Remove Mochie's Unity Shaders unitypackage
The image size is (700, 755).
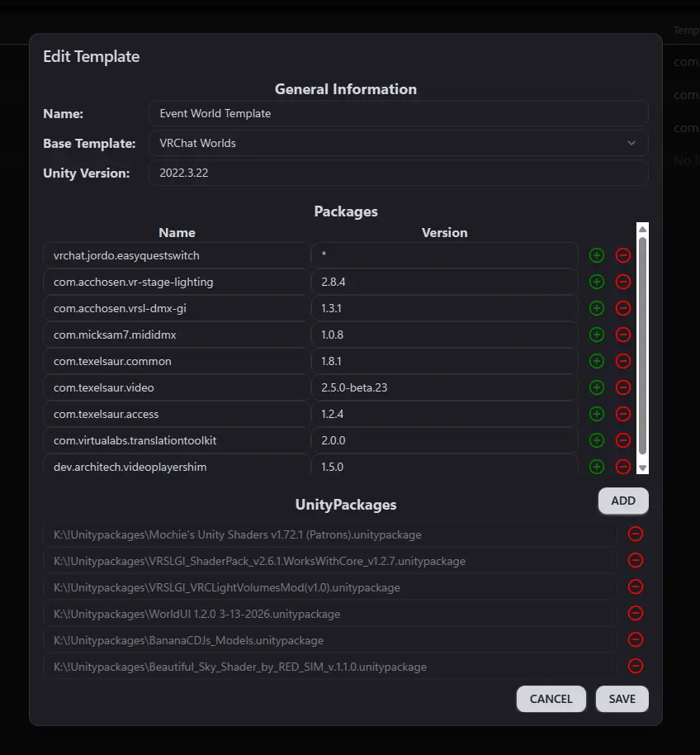(x=636, y=534)
